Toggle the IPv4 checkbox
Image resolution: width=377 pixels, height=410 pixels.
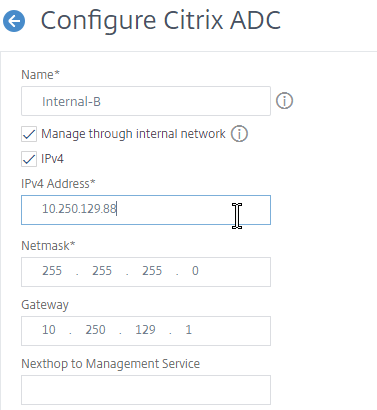[x=29, y=159]
